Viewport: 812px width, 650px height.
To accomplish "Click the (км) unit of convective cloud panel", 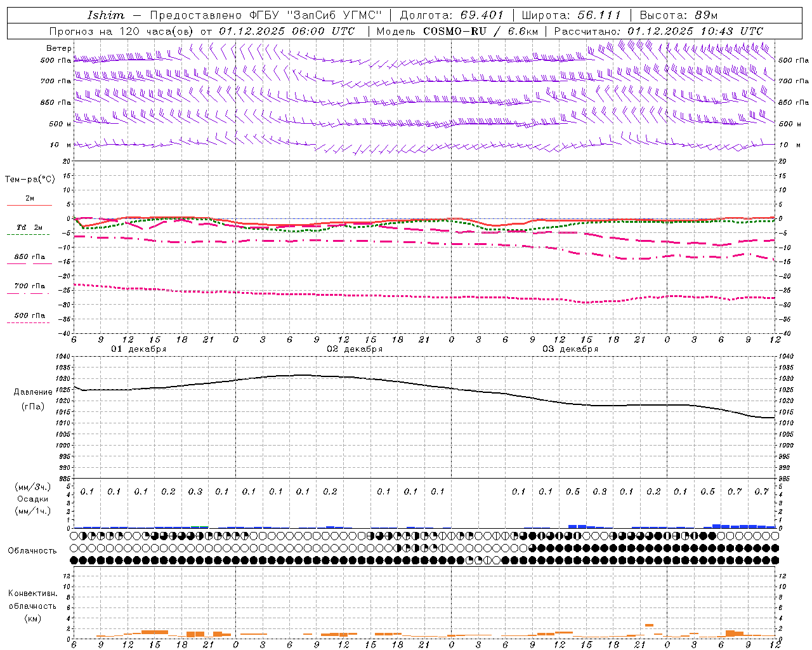I will click(x=32, y=618).
